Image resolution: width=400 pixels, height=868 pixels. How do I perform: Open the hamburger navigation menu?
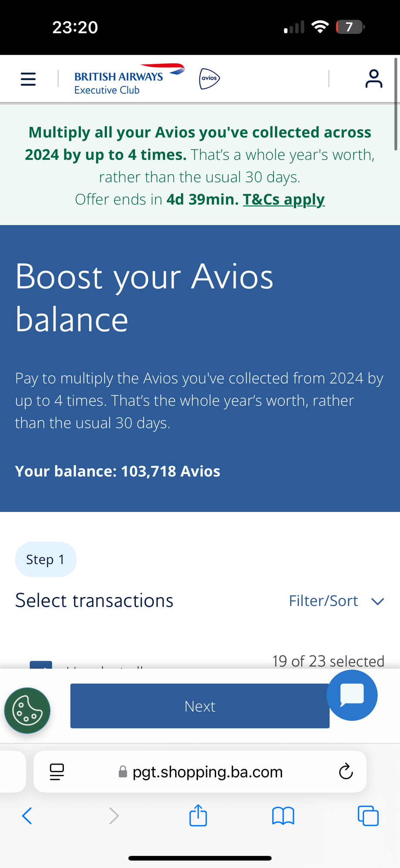click(x=28, y=79)
